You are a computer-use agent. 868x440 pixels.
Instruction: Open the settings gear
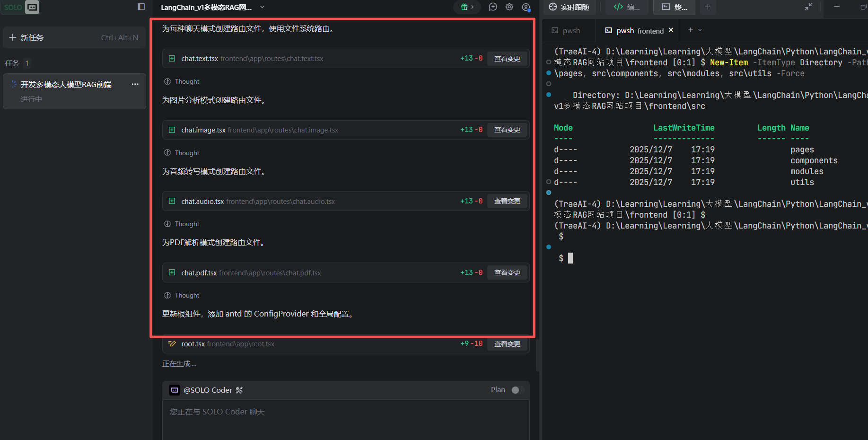coord(509,7)
